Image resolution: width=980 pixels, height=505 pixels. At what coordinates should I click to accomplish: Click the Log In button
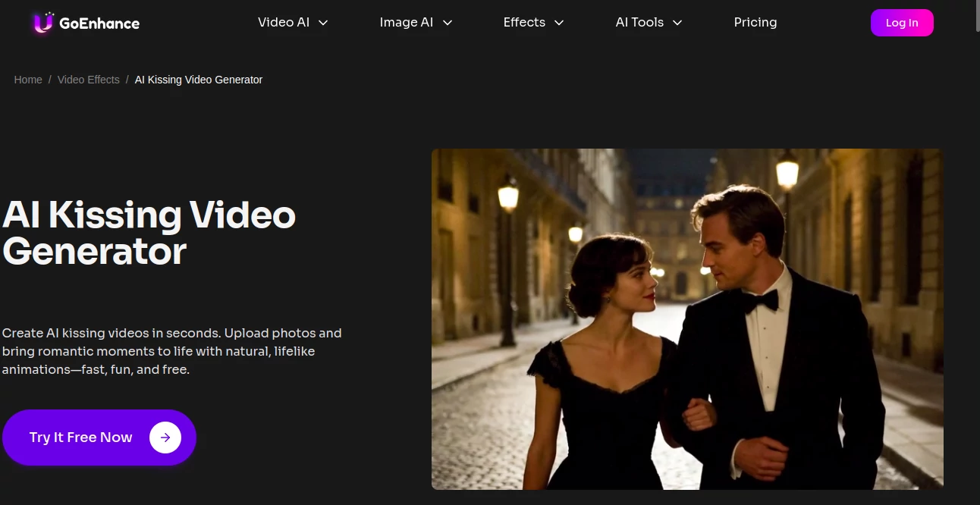point(902,23)
